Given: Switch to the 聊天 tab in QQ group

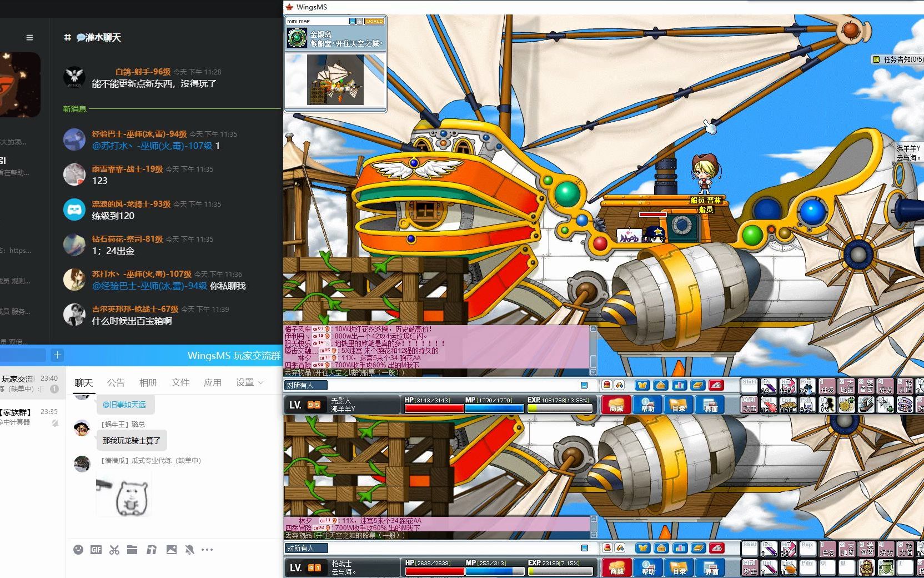Looking at the screenshot, I should click(x=84, y=382).
